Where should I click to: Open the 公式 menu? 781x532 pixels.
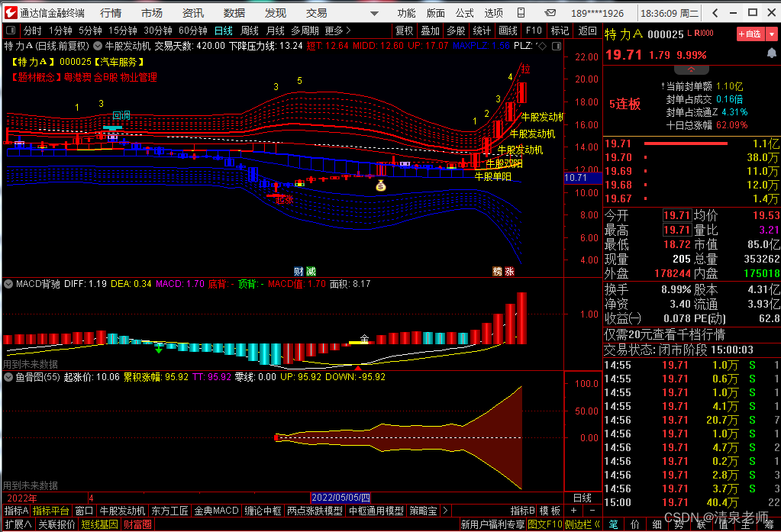coord(464,13)
